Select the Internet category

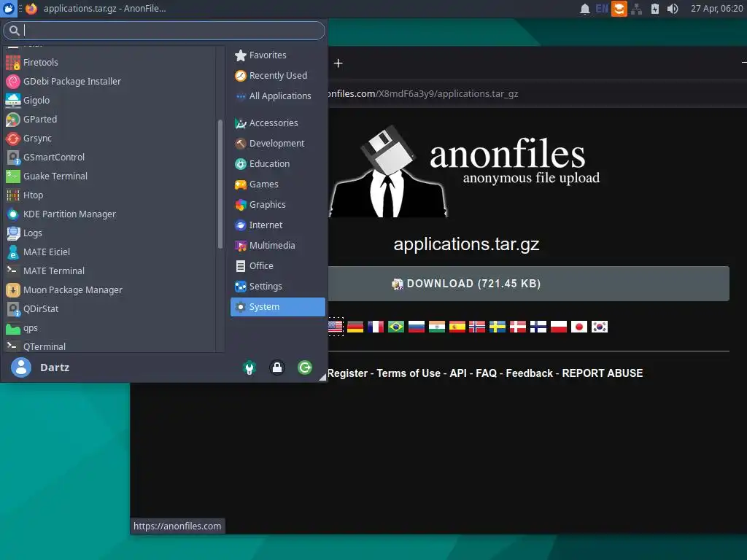278,225
